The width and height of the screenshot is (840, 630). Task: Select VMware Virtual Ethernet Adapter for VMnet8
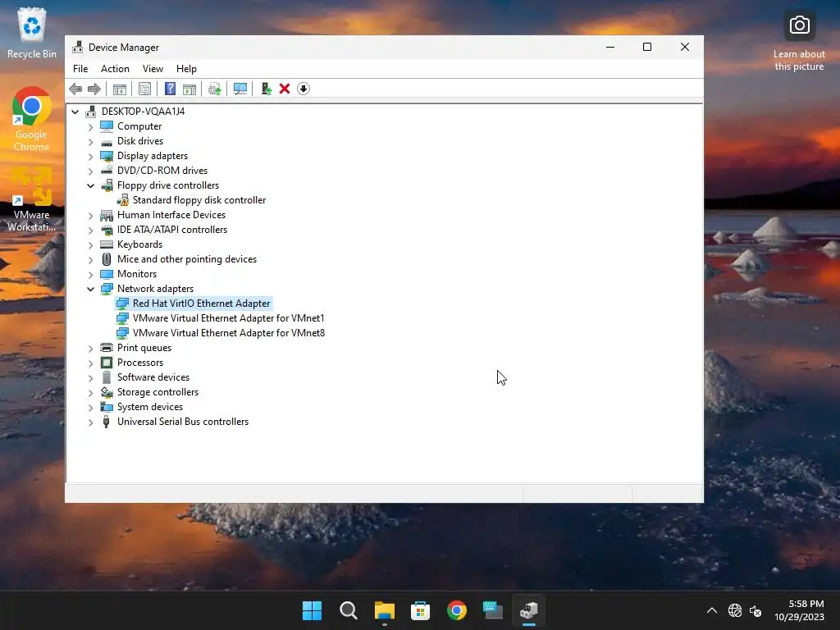[x=229, y=333]
